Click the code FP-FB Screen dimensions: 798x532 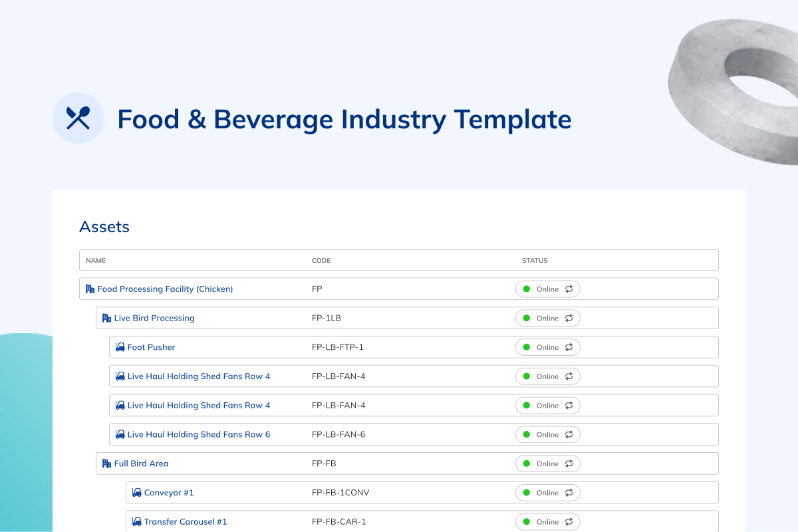point(324,464)
